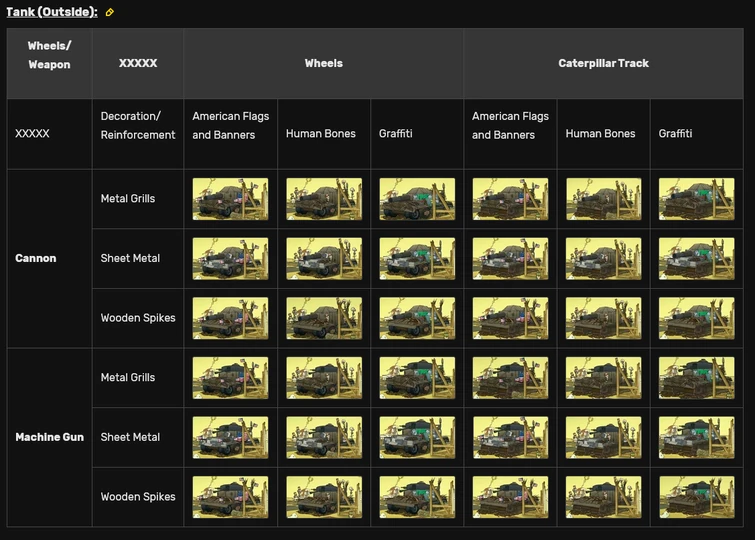Open Cannon Metal Grills Wheels American Flags thumbnail

coord(230,199)
